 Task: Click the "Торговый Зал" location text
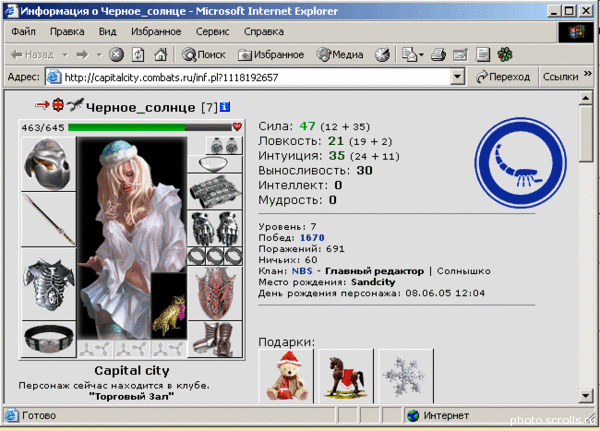pos(131,396)
